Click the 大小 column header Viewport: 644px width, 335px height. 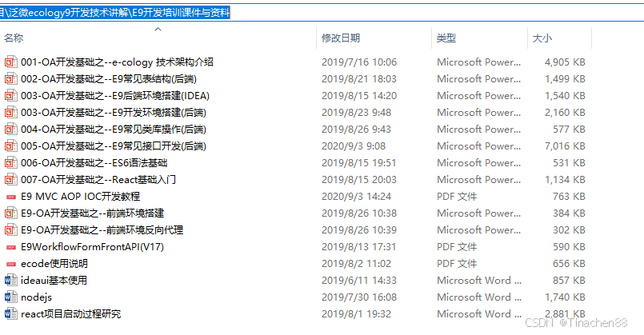542,38
